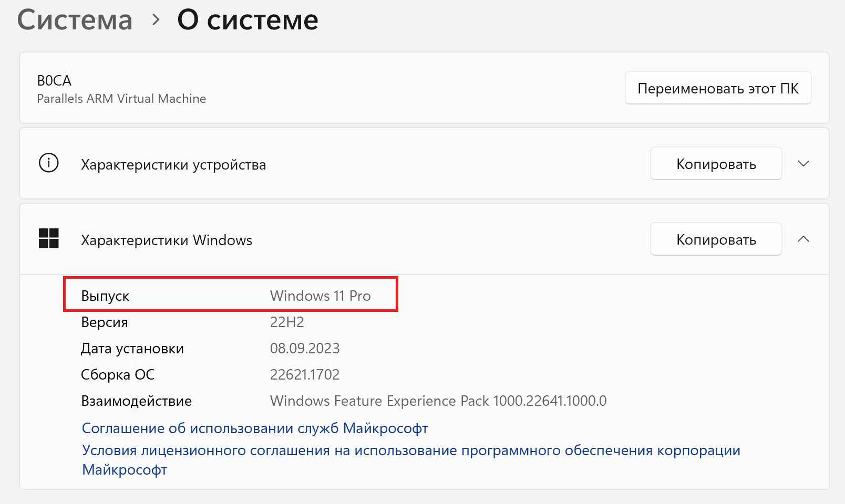845x504 pixels.
Task: Click the О системе breadcrumb title
Action: pyautogui.click(x=248, y=20)
